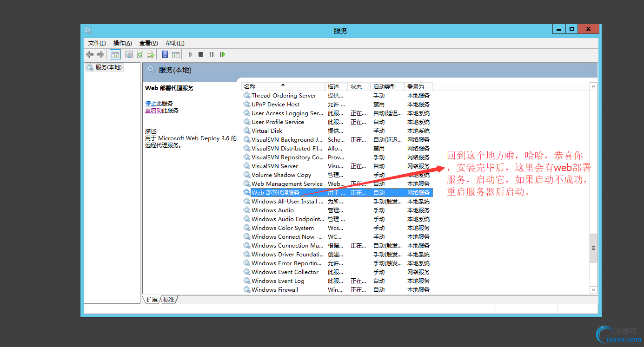Select the Windows Connection Ma... service name

(x=287, y=245)
